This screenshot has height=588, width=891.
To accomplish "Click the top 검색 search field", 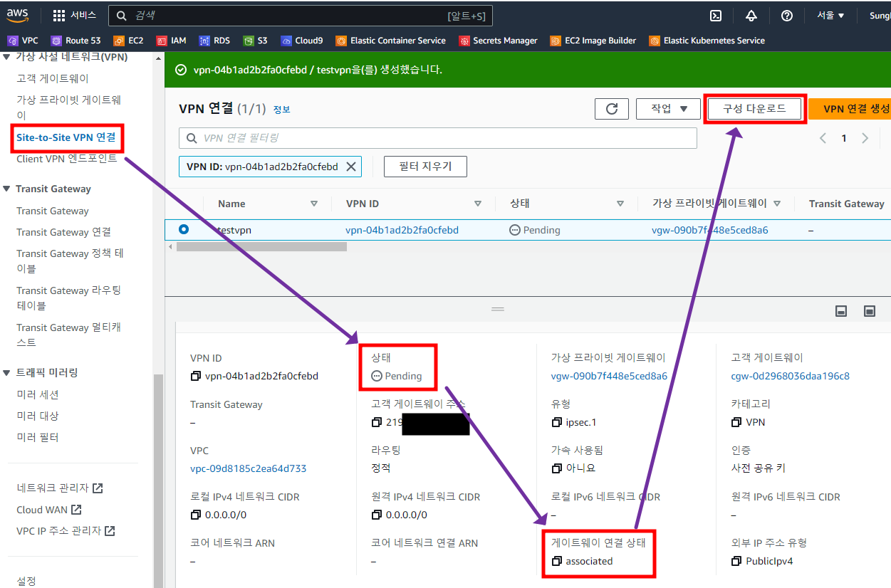I will pos(300,16).
